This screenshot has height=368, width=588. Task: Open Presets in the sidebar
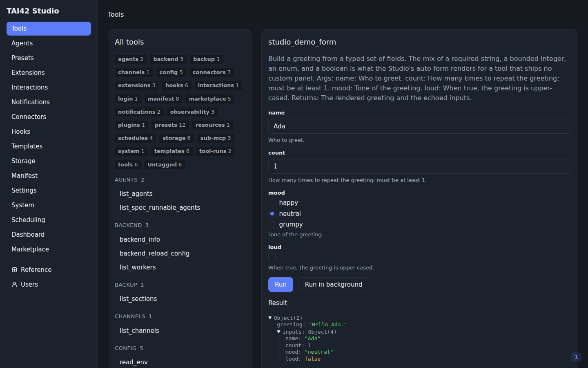pos(49,58)
